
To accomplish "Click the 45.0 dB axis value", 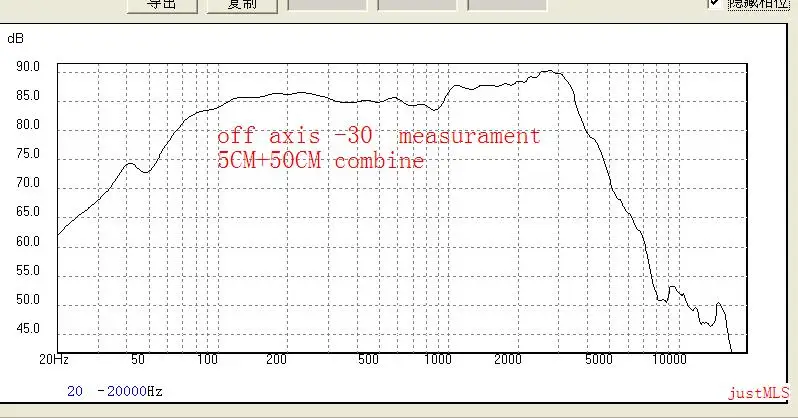I will (x=28, y=328).
